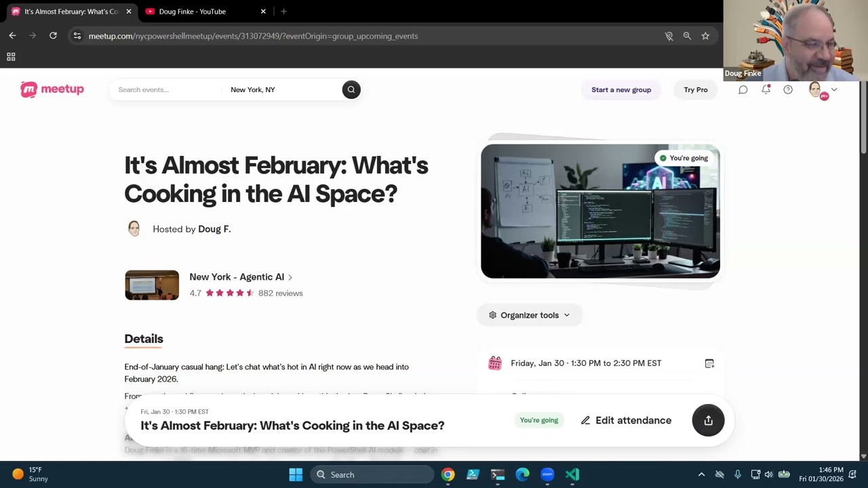868x488 pixels.
Task: Click the Organizer tools gear icon
Action: coord(493,315)
